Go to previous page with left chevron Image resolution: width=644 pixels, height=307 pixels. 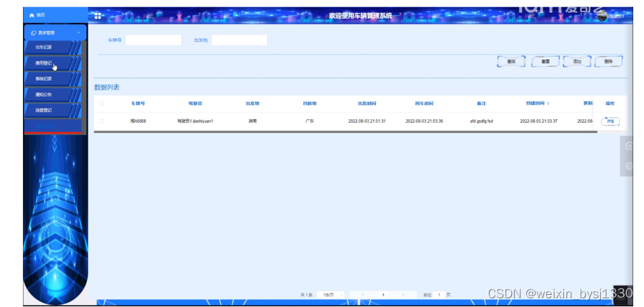pos(362,295)
